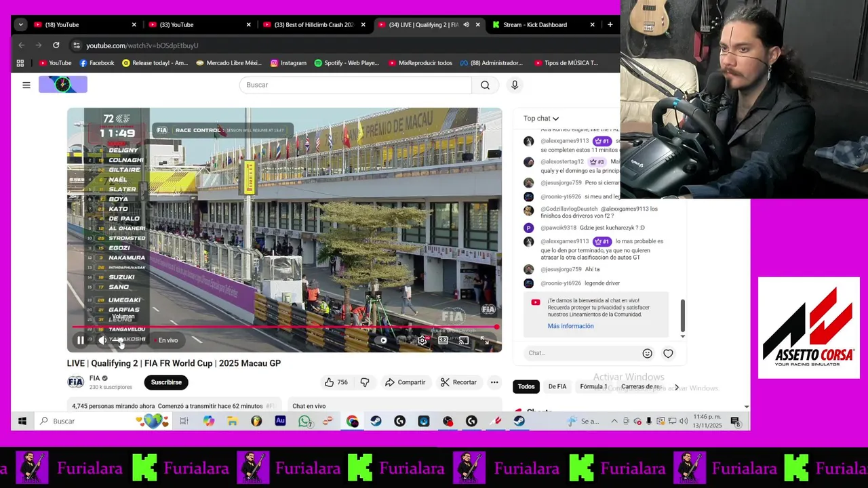Subscribe using the Suscribirse button

point(166,382)
